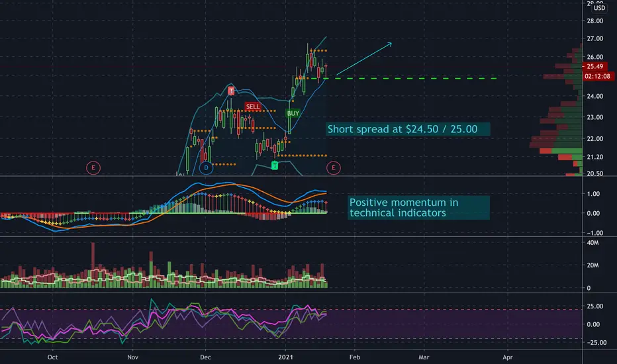Click the Feb label on time axis

(x=355, y=357)
